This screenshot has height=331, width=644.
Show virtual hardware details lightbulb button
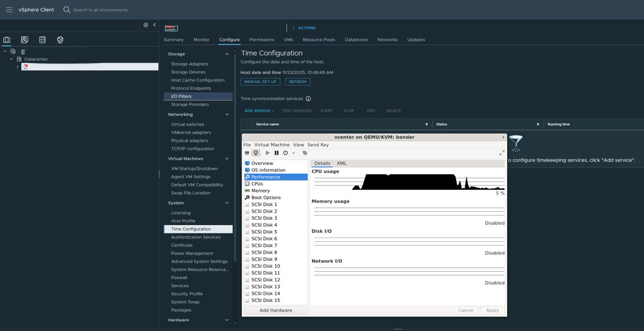click(256, 153)
